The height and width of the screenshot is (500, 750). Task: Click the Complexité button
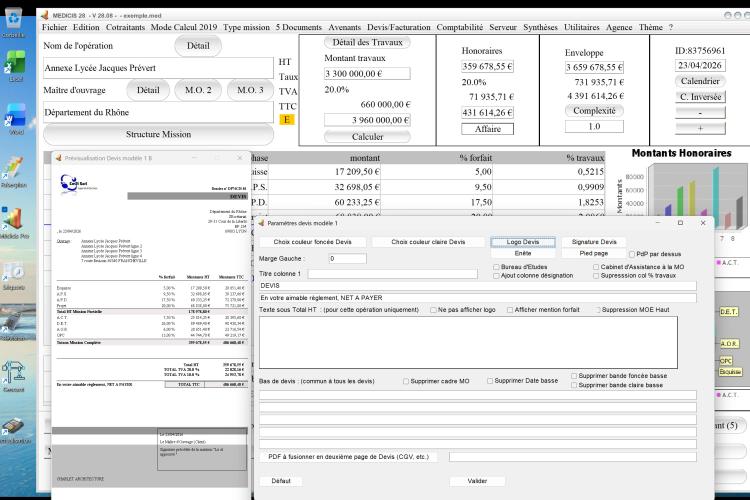click(594, 111)
